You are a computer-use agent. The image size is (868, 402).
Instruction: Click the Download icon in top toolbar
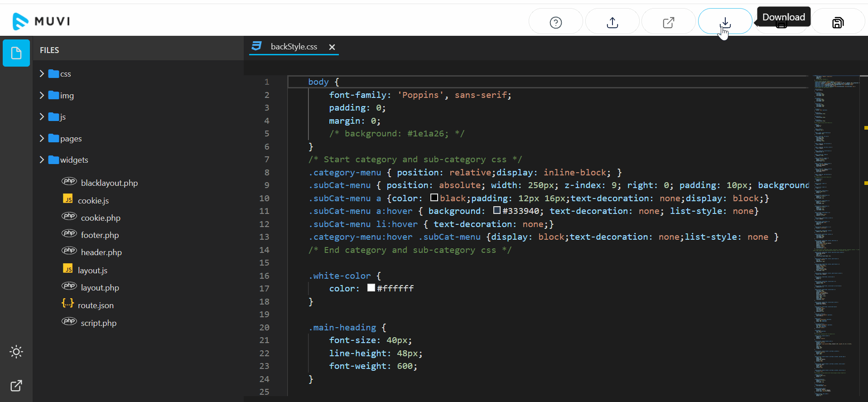(x=725, y=22)
